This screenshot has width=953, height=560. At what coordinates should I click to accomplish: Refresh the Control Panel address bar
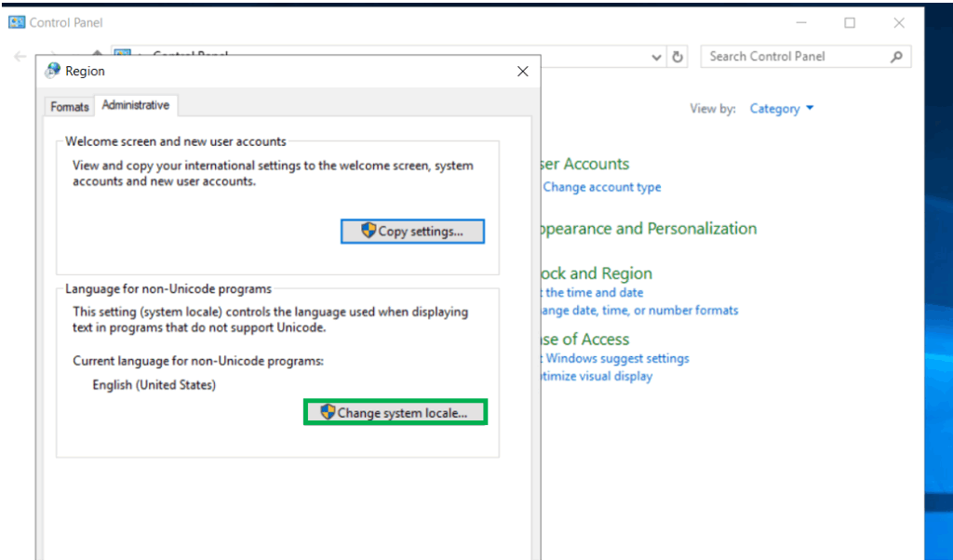[678, 57]
